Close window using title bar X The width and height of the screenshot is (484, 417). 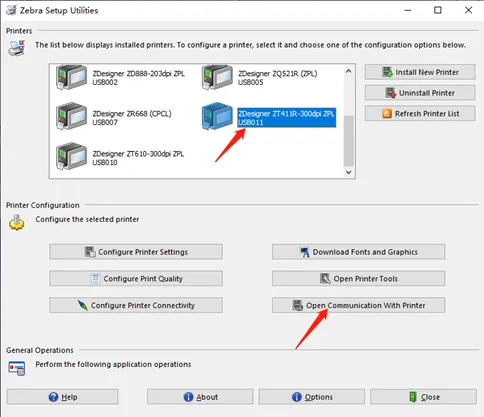click(x=468, y=10)
